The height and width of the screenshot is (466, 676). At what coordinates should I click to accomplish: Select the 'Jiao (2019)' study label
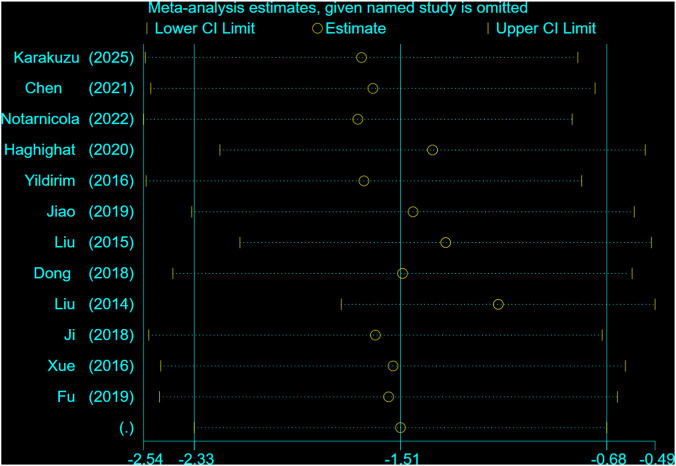click(90, 212)
